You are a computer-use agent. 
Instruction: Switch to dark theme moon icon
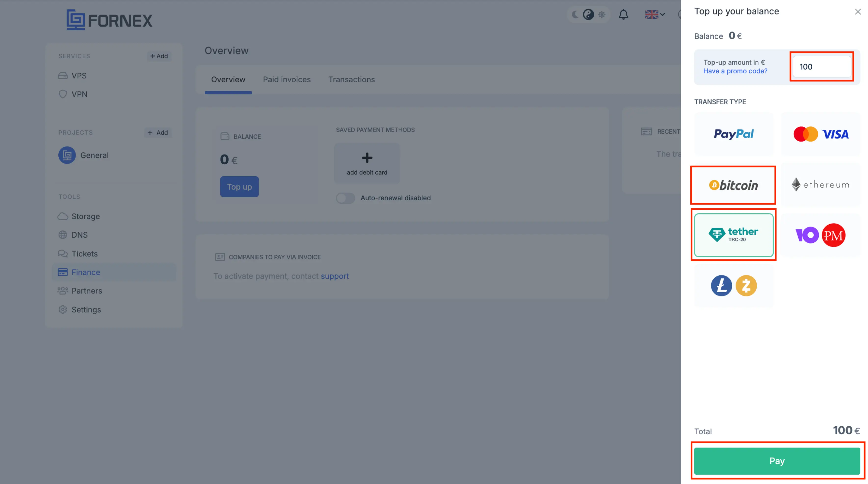(575, 14)
